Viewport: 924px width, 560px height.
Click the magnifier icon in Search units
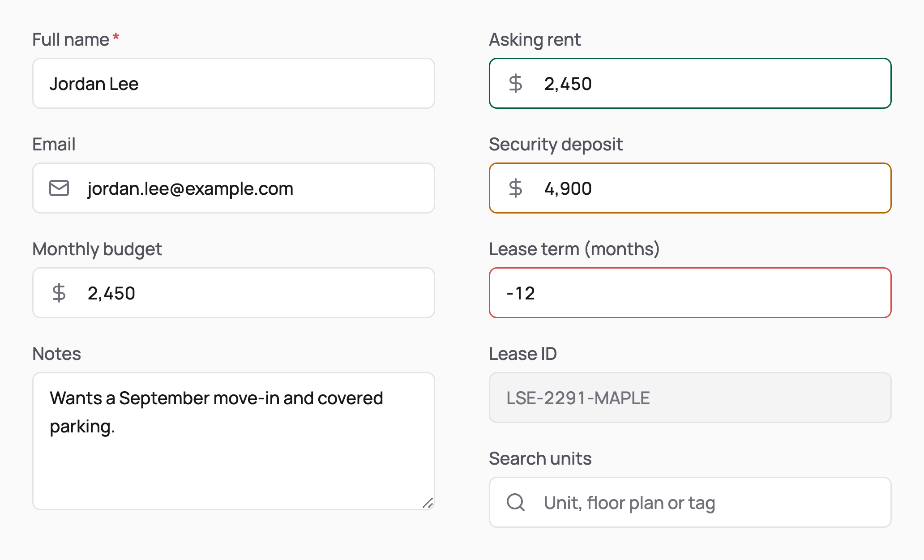[516, 502]
